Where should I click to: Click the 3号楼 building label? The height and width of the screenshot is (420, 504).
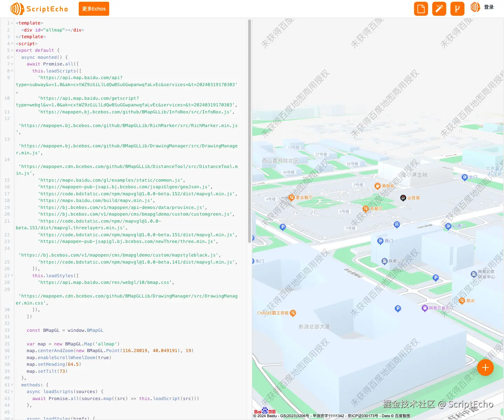(358, 185)
